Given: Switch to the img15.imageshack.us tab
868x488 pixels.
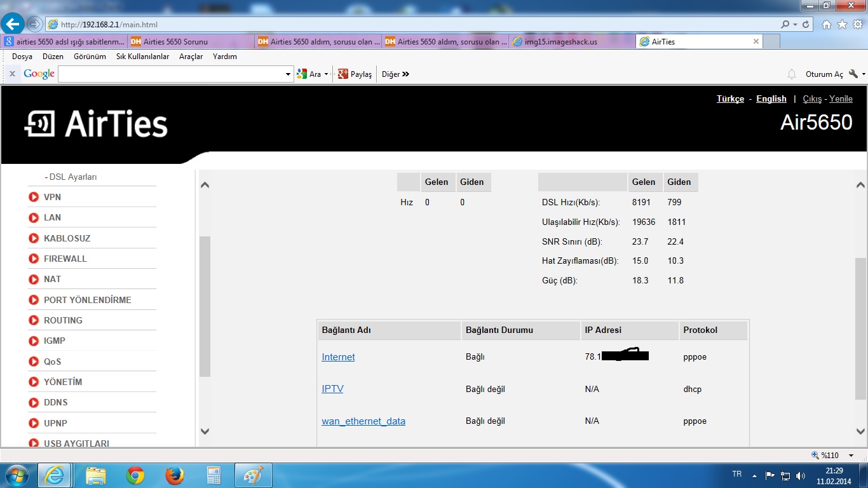Looking at the screenshot, I should pyautogui.click(x=572, y=42).
